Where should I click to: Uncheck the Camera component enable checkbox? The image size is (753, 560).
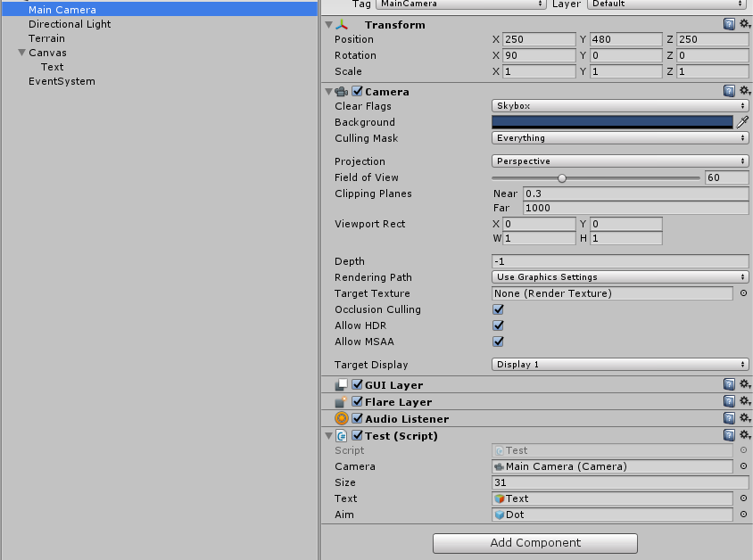coord(356,90)
